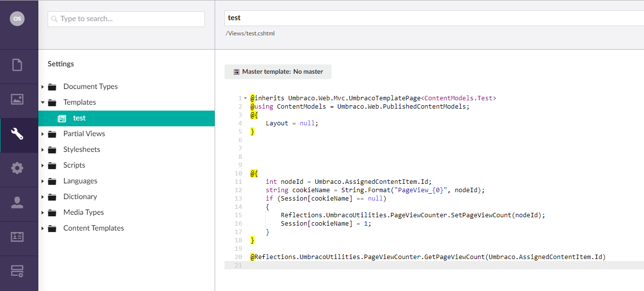The height and width of the screenshot is (291, 644).
Task: Select Content Templates label in tree
Action: (x=93, y=228)
